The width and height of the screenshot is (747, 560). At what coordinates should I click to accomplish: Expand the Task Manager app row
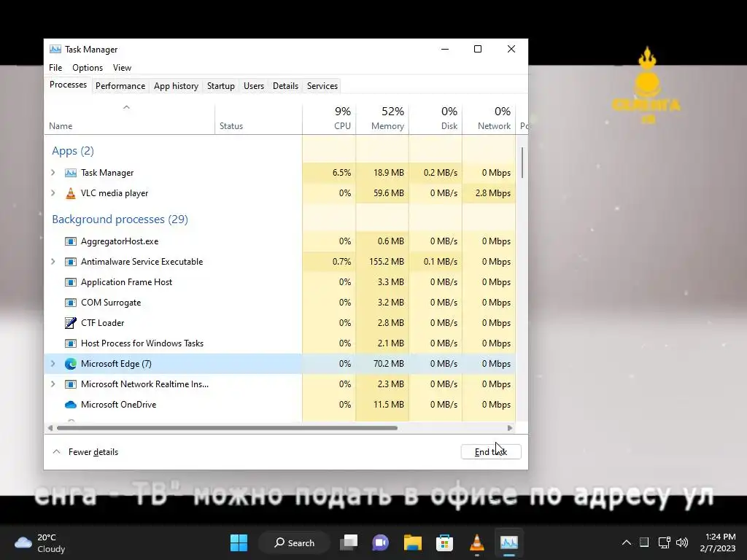53,173
